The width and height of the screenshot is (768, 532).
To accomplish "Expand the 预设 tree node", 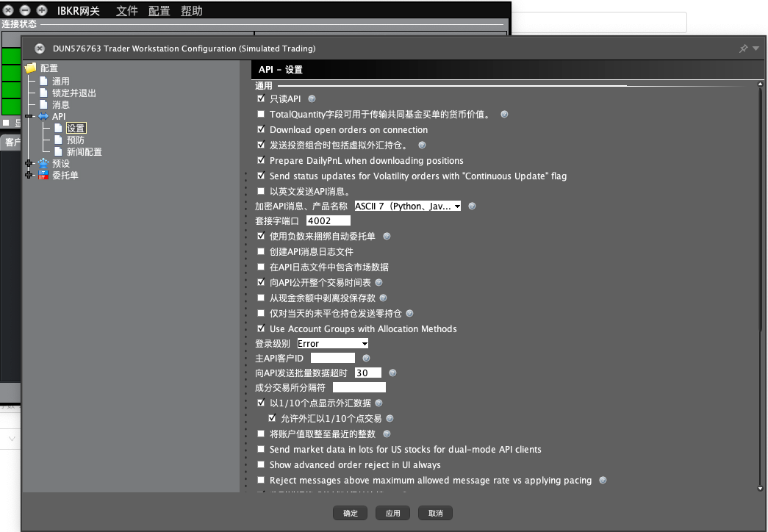I will click(29, 163).
